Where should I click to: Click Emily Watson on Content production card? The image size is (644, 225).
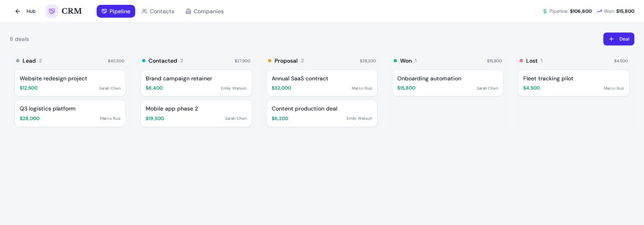(x=359, y=119)
